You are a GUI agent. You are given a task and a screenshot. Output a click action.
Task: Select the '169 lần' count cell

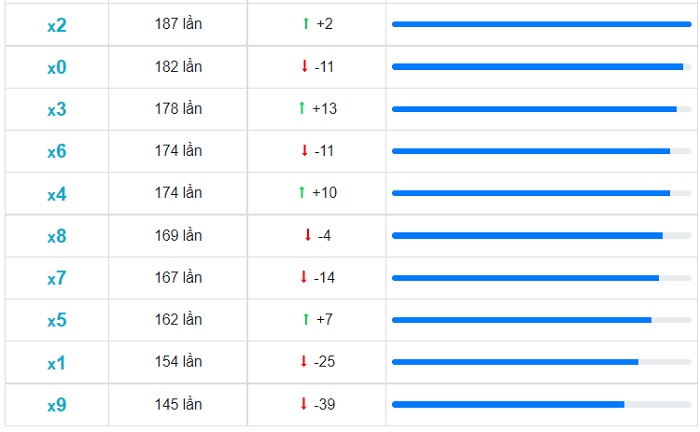click(x=178, y=235)
